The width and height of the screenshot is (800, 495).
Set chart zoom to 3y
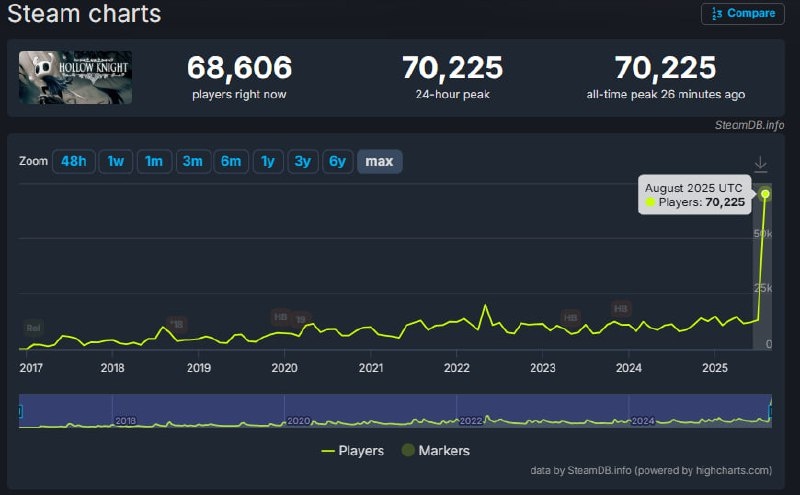click(303, 161)
